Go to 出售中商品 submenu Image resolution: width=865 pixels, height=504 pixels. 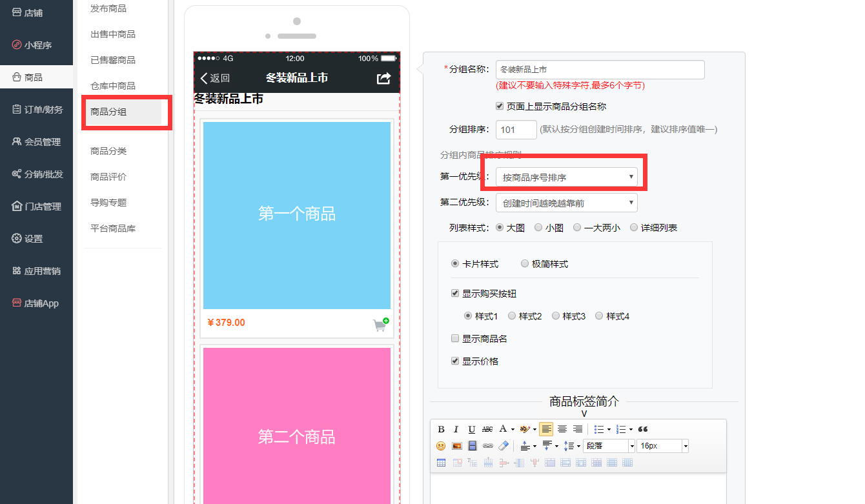tap(113, 34)
